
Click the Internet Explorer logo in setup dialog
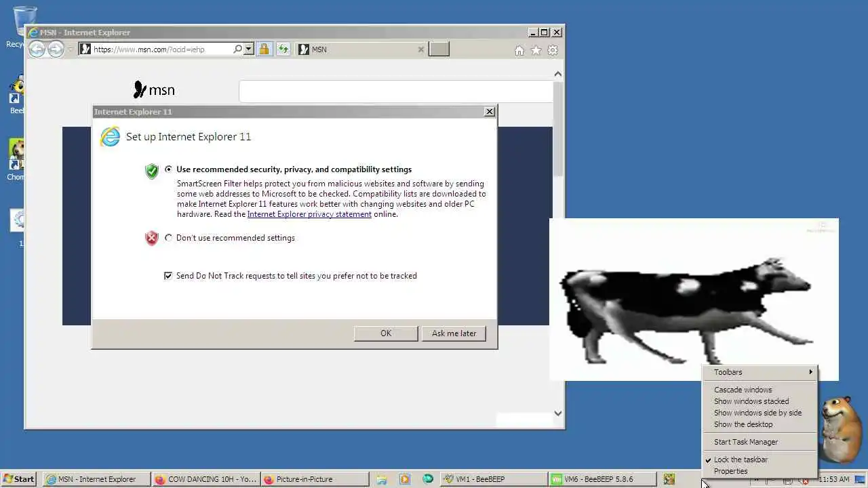click(x=110, y=137)
